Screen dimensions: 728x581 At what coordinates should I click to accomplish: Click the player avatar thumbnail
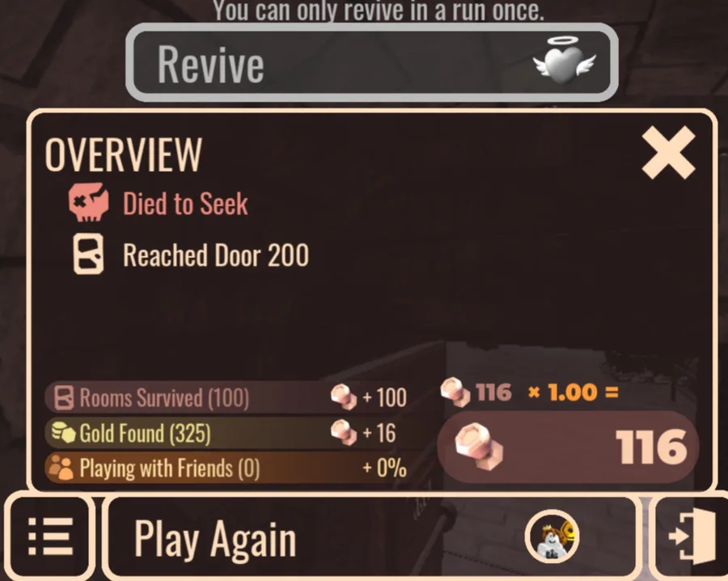coord(552,536)
